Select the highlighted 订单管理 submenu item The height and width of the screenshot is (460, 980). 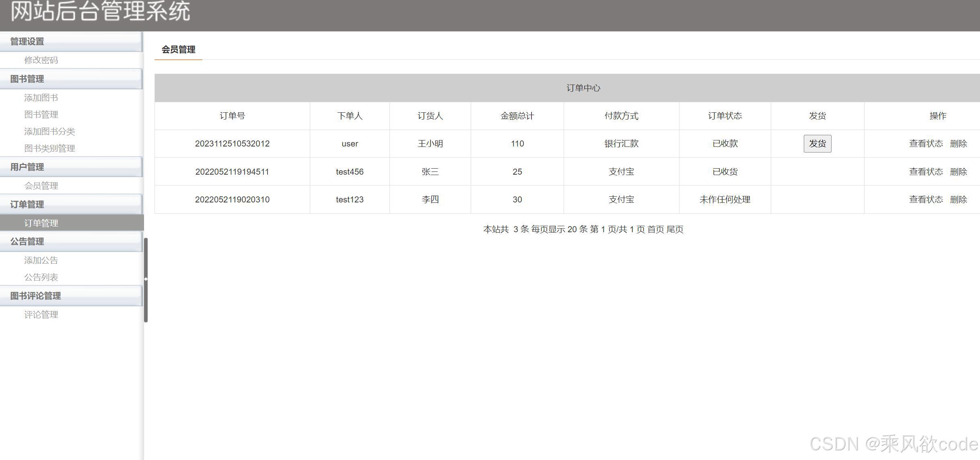click(41, 223)
